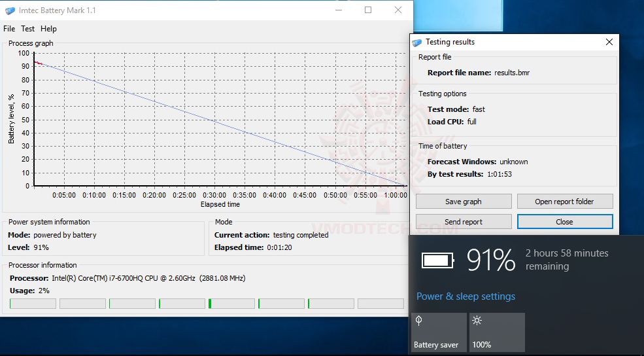Close the Imtec Battery Mark window
Screen dimensions: 644x356
[x=398, y=10]
